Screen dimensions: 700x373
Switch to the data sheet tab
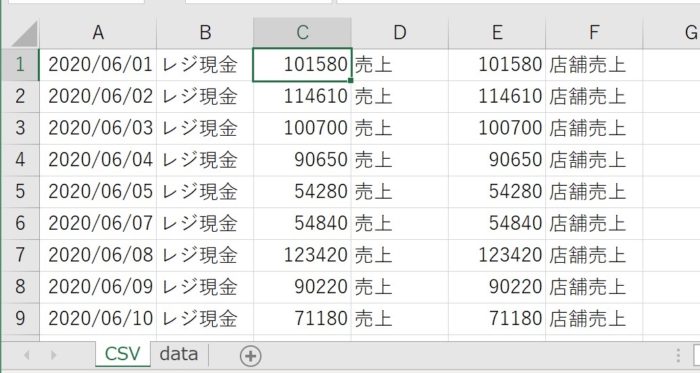(179, 354)
